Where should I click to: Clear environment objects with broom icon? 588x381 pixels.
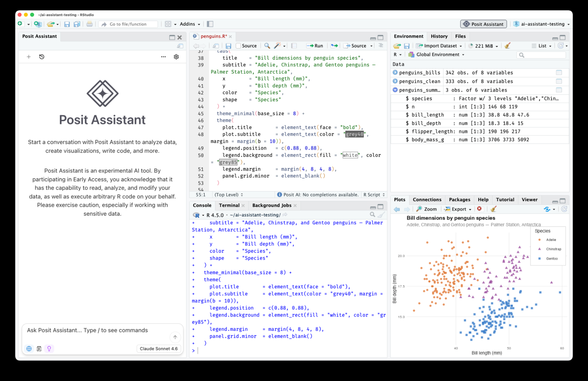507,46
